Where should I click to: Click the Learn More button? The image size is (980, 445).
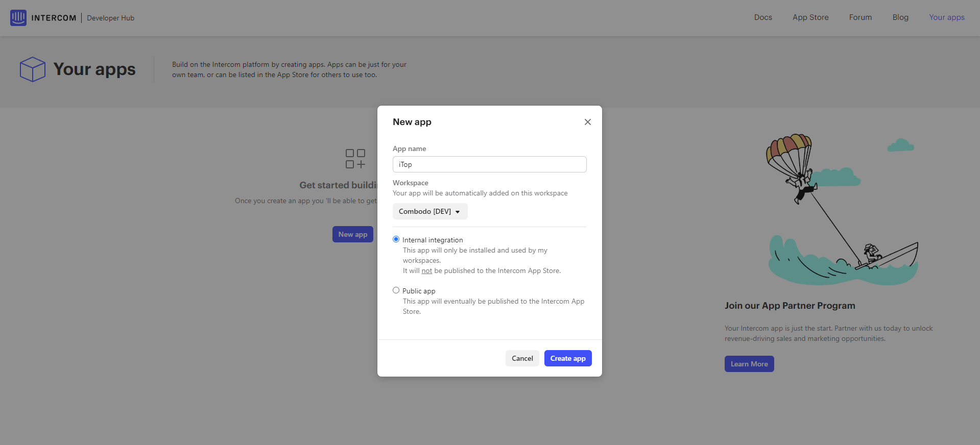(749, 364)
